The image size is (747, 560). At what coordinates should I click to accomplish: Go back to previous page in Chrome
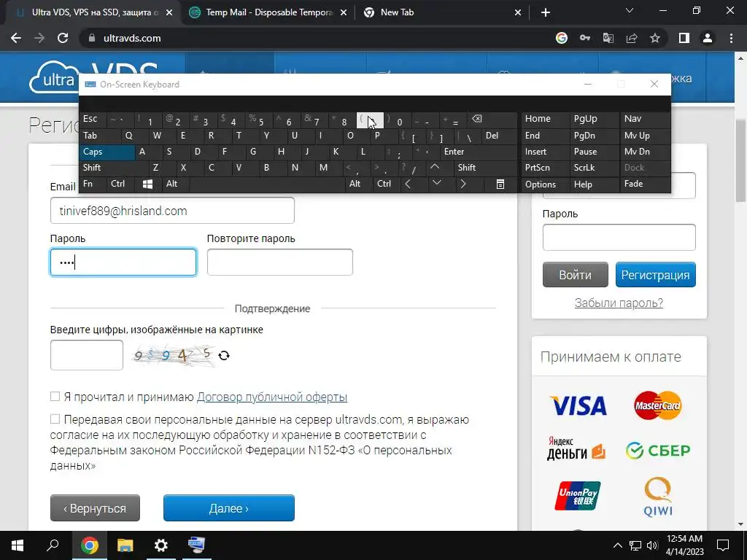point(16,38)
